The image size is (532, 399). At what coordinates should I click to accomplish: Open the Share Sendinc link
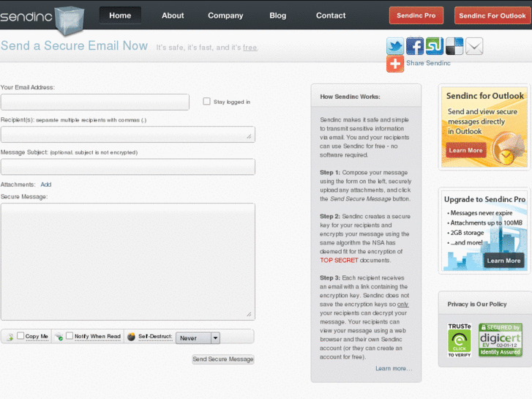click(x=429, y=63)
